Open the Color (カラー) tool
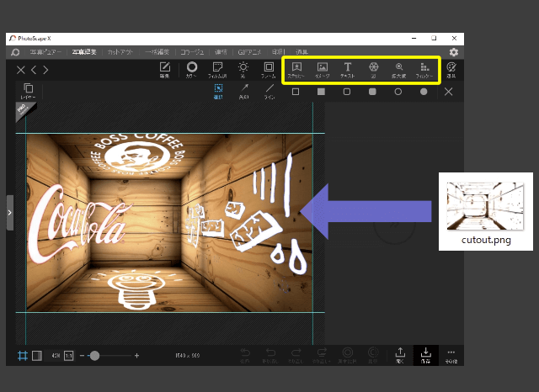 pos(192,70)
